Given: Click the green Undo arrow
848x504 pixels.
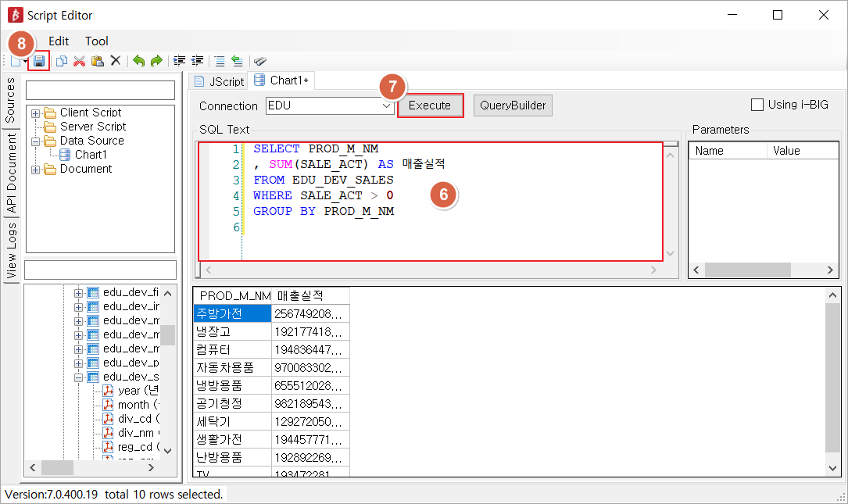Looking at the screenshot, I should (138, 61).
